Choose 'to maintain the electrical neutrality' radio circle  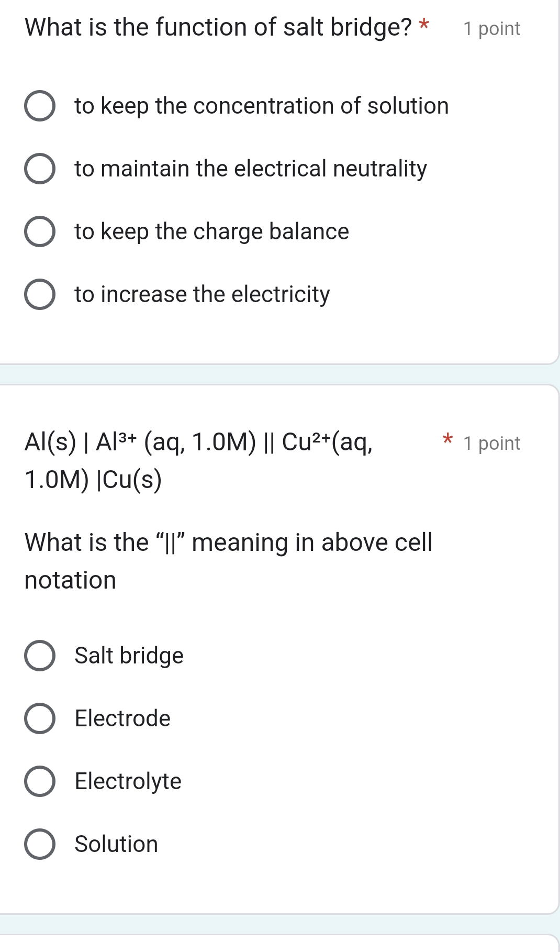[x=40, y=169]
